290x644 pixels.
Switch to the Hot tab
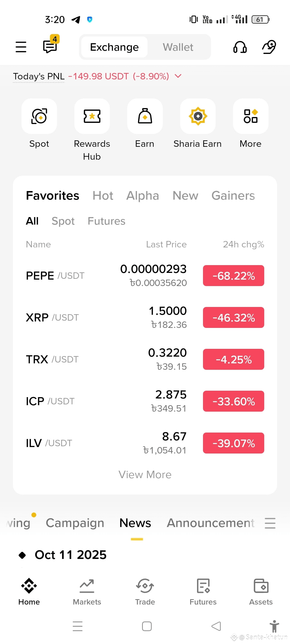103,196
